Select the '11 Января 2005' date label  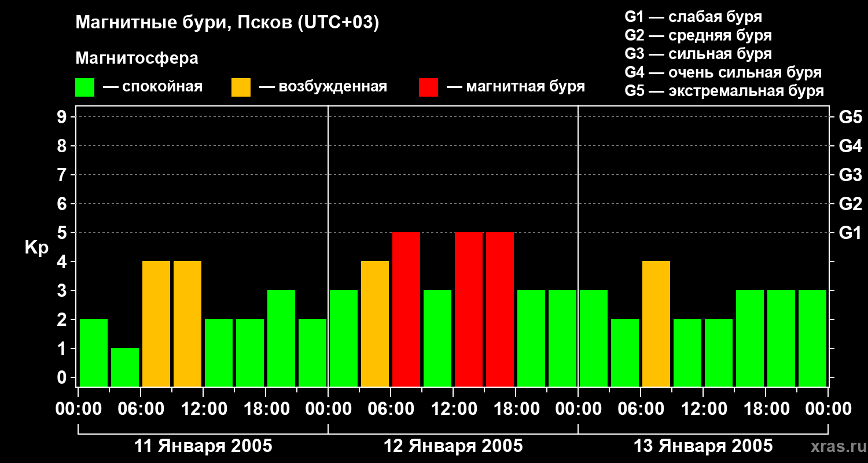pyautogui.click(x=203, y=446)
